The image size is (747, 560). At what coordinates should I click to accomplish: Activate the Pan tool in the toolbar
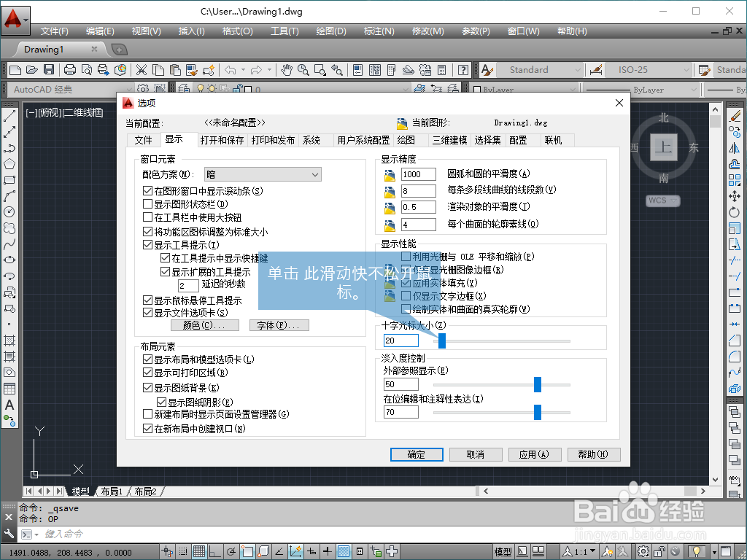click(287, 70)
